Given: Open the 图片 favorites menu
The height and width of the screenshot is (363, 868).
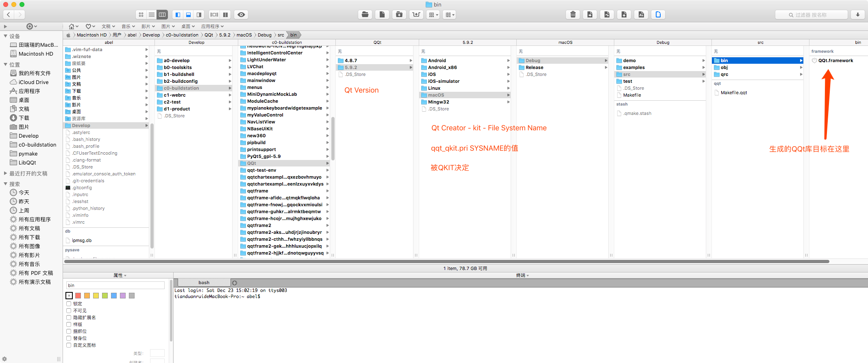Looking at the screenshot, I should (168, 26).
